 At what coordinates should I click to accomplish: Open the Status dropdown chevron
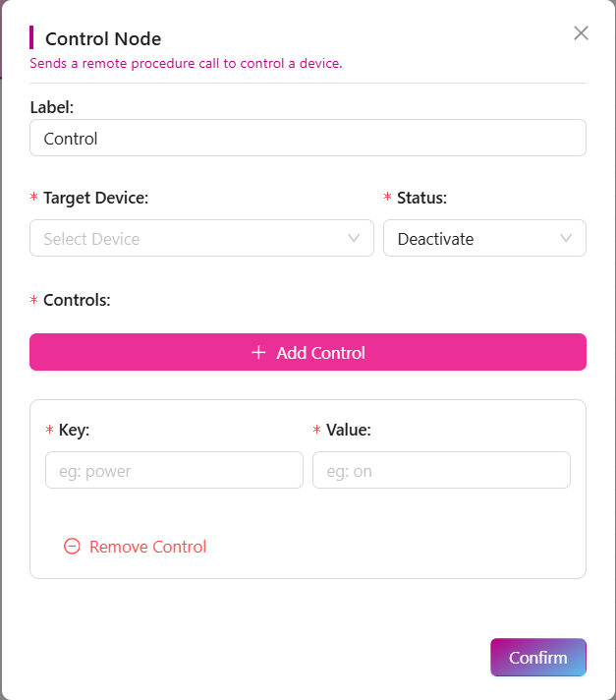coord(566,238)
